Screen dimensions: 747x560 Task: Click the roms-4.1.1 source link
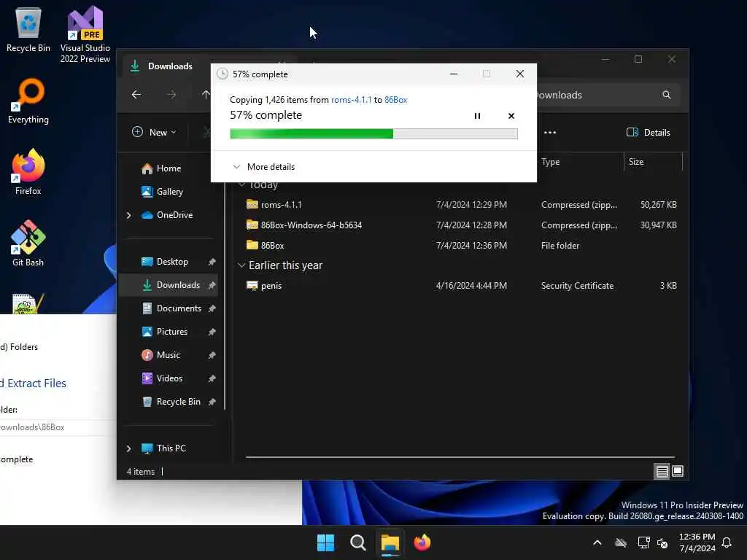coord(351,99)
